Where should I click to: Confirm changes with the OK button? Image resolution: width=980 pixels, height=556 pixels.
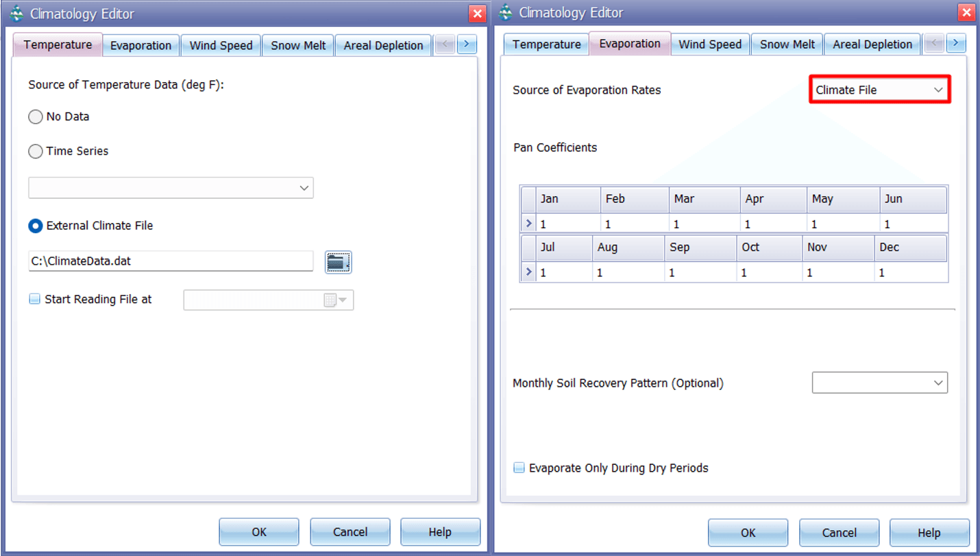pyautogui.click(x=258, y=531)
